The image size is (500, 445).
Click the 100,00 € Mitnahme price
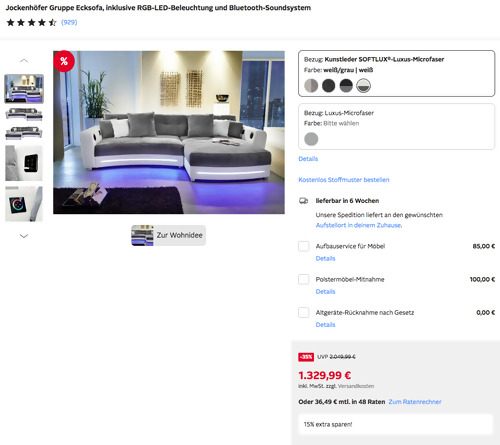[x=482, y=279]
